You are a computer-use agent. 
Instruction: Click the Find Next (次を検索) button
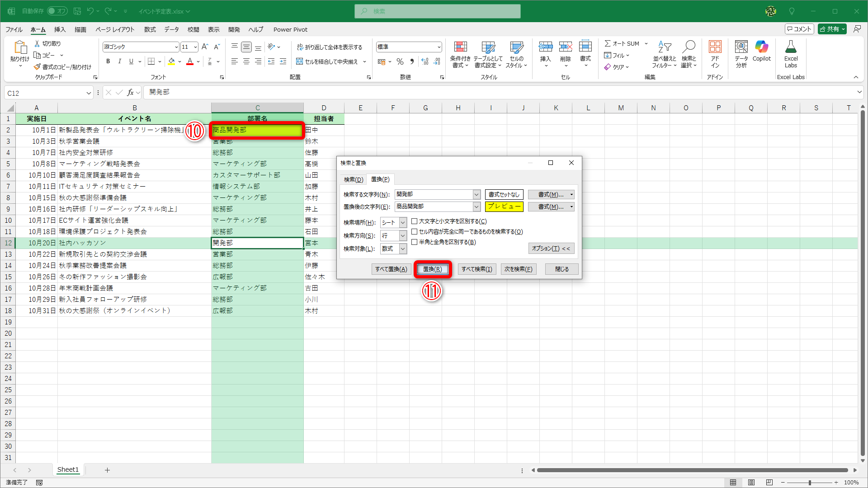coord(518,269)
